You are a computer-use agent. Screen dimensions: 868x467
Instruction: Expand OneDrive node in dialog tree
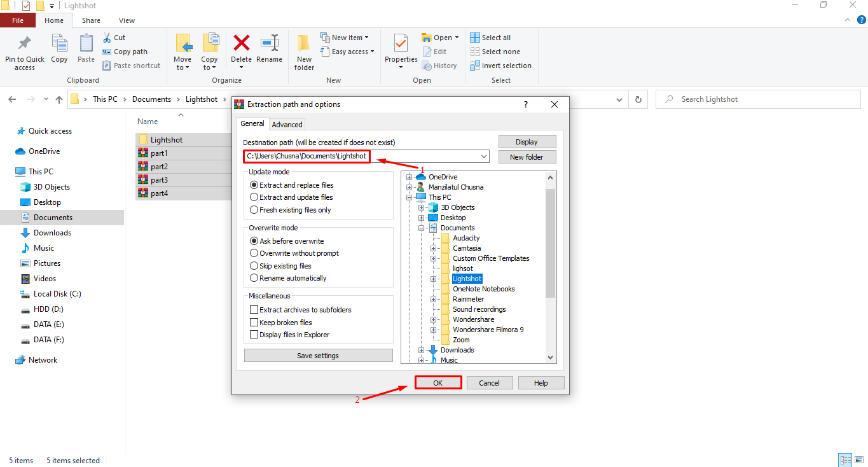point(409,177)
